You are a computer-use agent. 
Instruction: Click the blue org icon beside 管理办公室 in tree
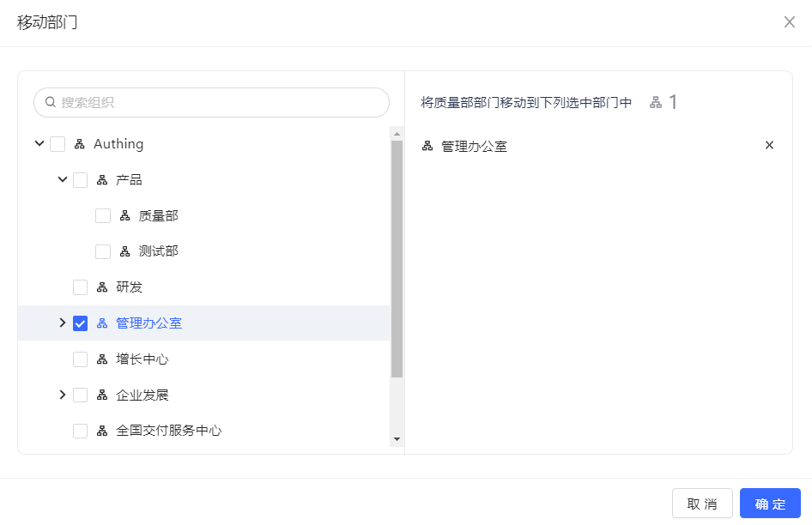(x=102, y=323)
